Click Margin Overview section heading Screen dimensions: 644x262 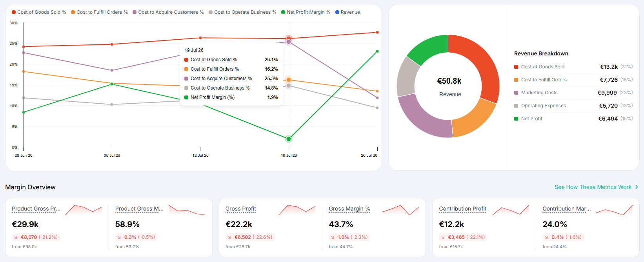point(30,187)
